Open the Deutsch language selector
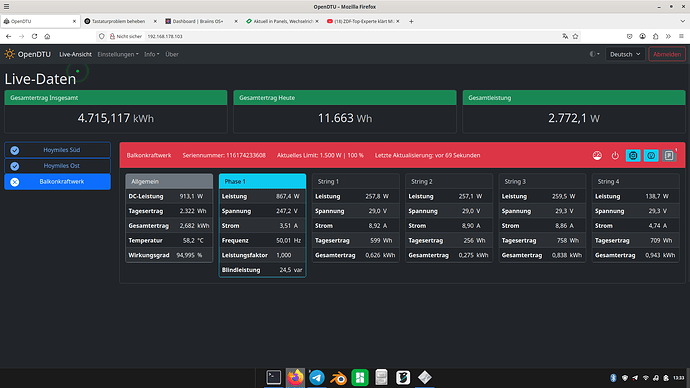The height and width of the screenshot is (388, 690). (x=625, y=54)
